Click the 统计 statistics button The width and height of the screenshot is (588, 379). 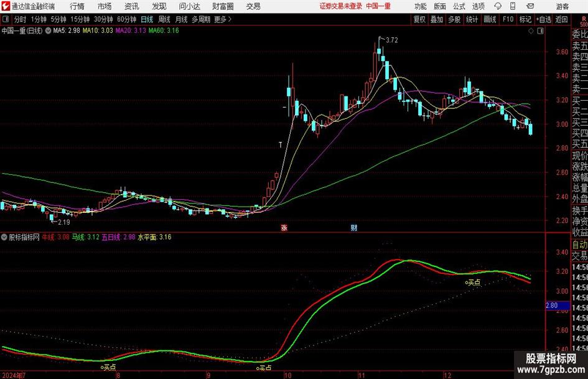472,19
